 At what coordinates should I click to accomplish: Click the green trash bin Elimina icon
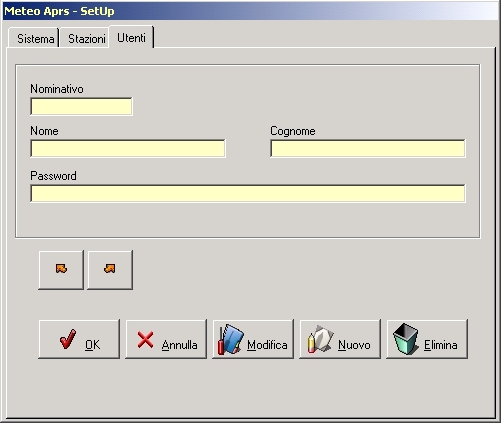(x=406, y=339)
